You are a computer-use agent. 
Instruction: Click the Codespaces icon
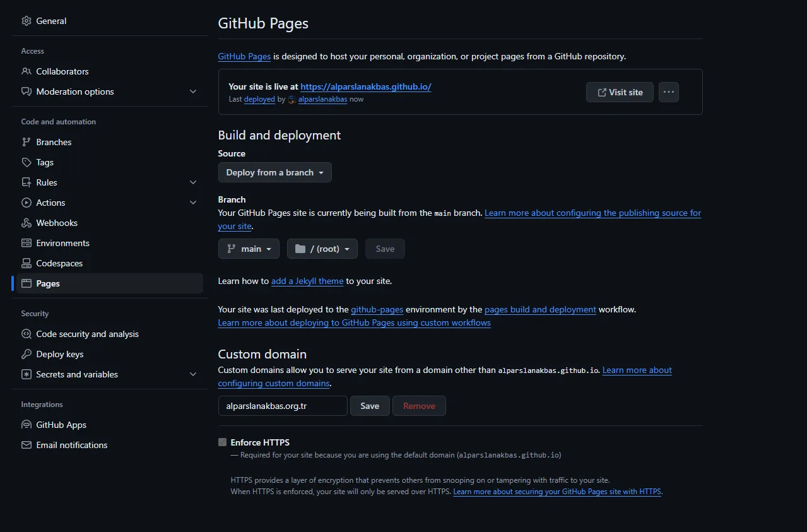pos(27,263)
